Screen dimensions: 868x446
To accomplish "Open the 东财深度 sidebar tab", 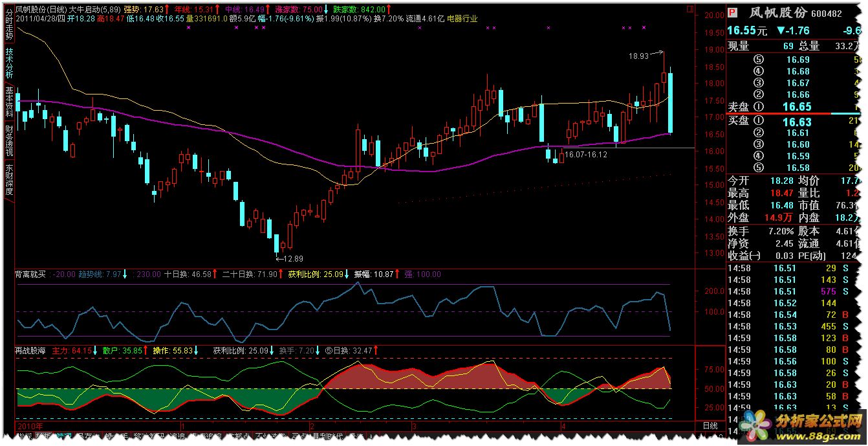I will click(8, 180).
